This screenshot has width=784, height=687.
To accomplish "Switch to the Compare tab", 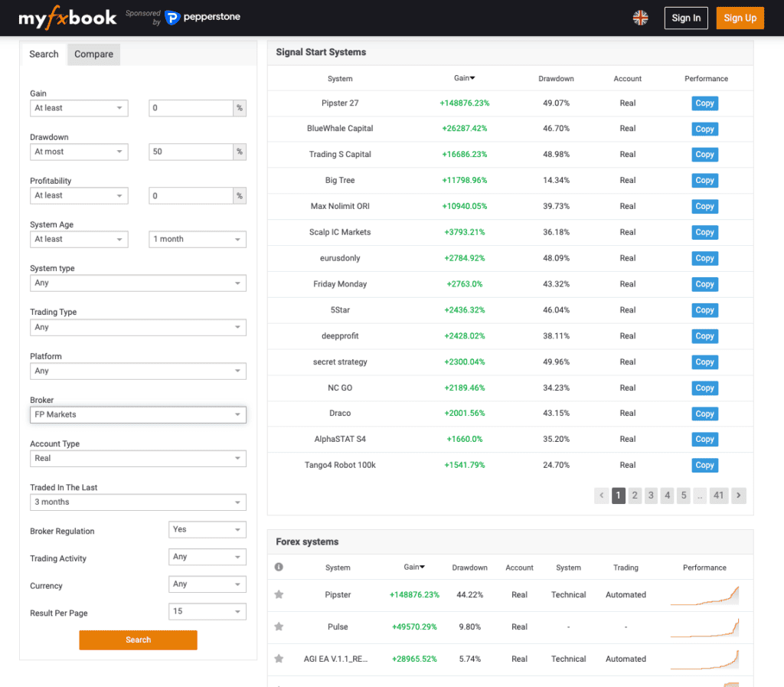I will [x=93, y=54].
